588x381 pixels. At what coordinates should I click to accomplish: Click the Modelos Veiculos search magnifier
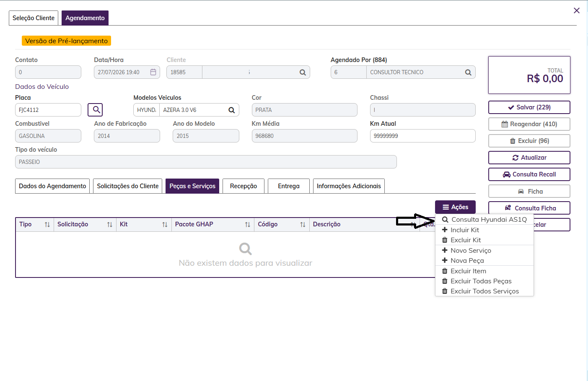(231, 110)
